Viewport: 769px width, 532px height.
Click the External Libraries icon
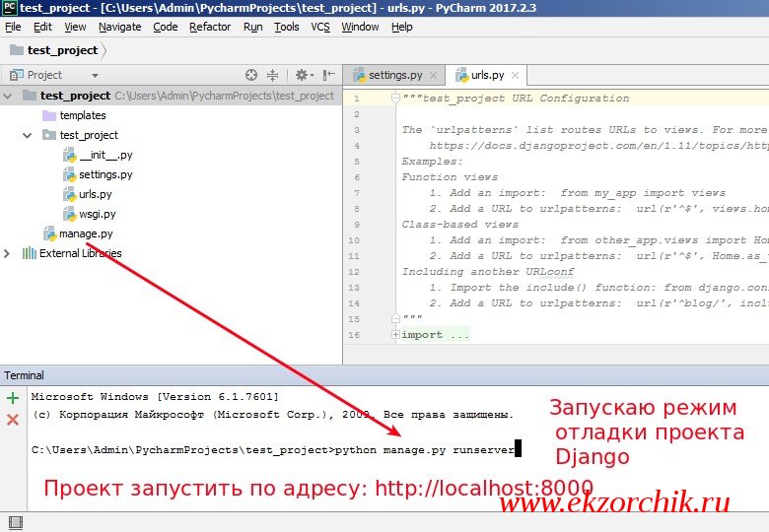pos(30,253)
